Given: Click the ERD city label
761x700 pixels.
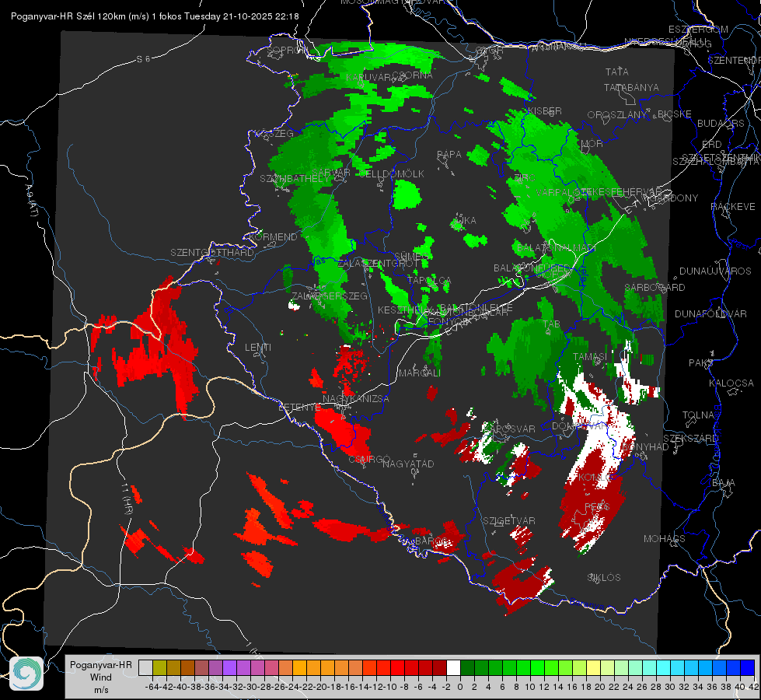Looking at the screenshot, I should (712, 145).
